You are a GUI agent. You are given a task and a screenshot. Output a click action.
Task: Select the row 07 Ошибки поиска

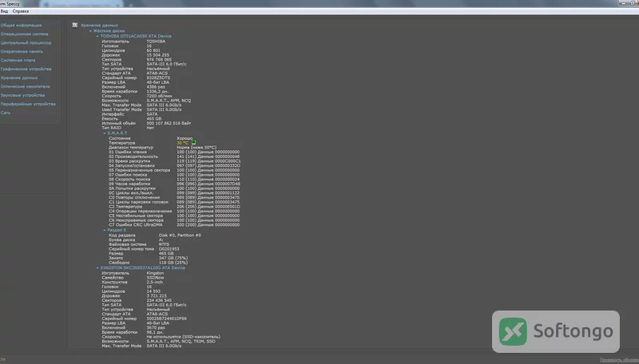pos(174,175)
